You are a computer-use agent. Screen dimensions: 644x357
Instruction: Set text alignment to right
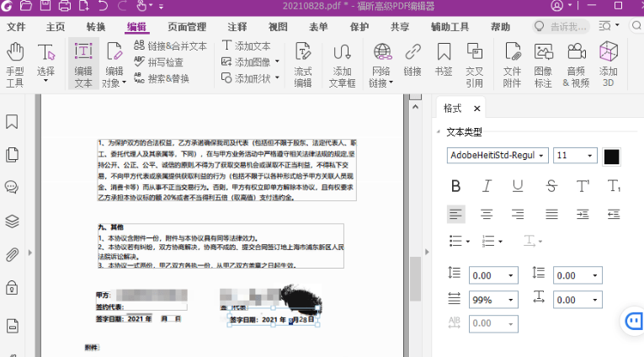point(518,214)
